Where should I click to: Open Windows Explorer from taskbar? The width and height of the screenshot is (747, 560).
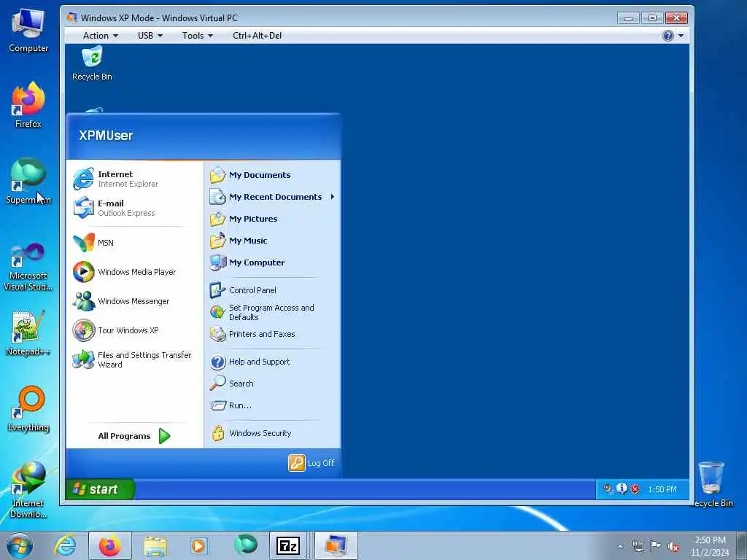155,545
